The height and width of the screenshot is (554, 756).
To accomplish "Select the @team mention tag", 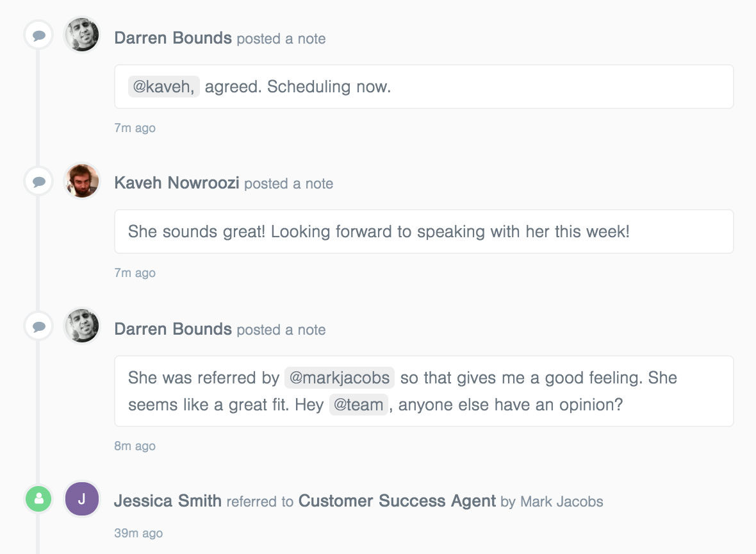I will click(359, 405).
